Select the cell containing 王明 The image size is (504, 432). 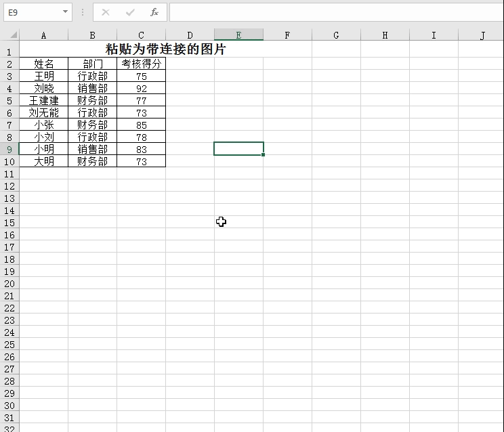click(44, 76)
